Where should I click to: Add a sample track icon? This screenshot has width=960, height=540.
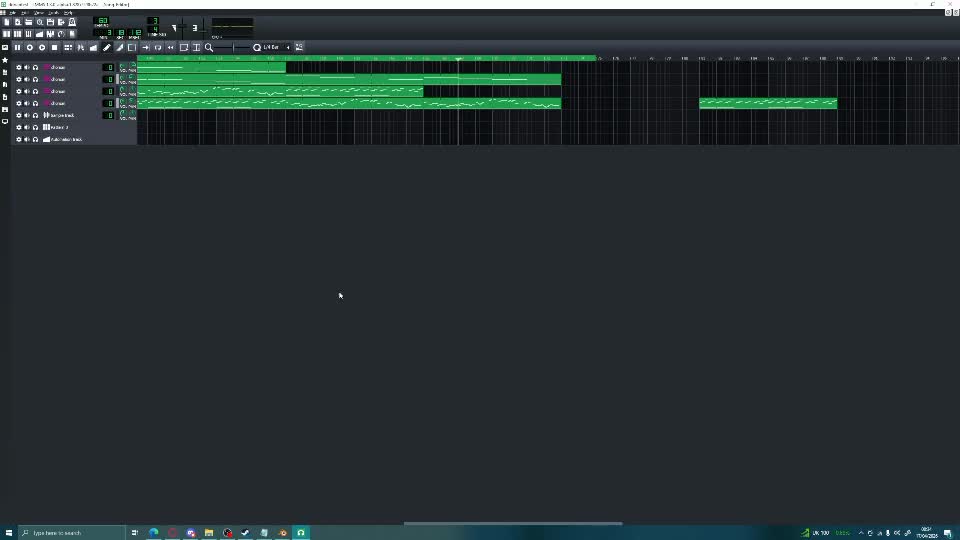[81, 47]
